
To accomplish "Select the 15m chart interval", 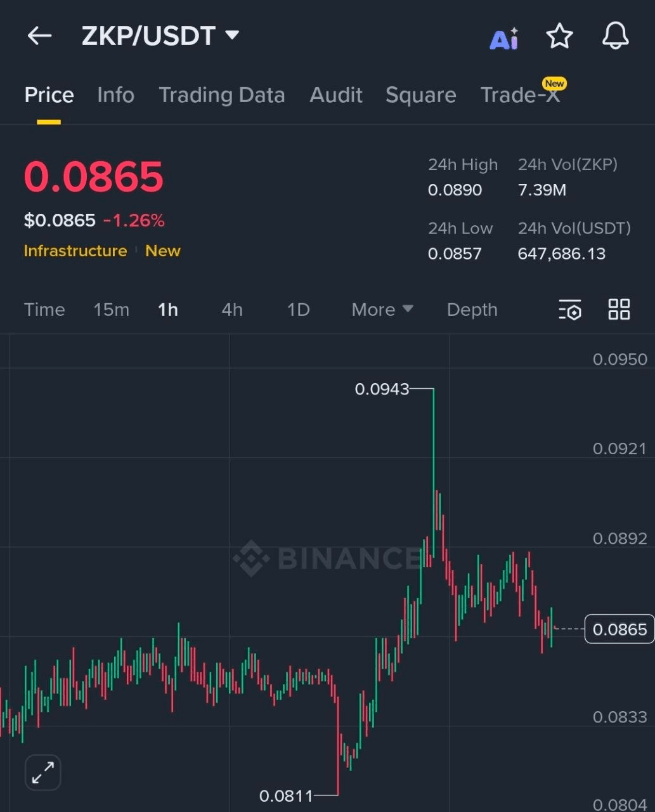I will [x=111, y=310].
